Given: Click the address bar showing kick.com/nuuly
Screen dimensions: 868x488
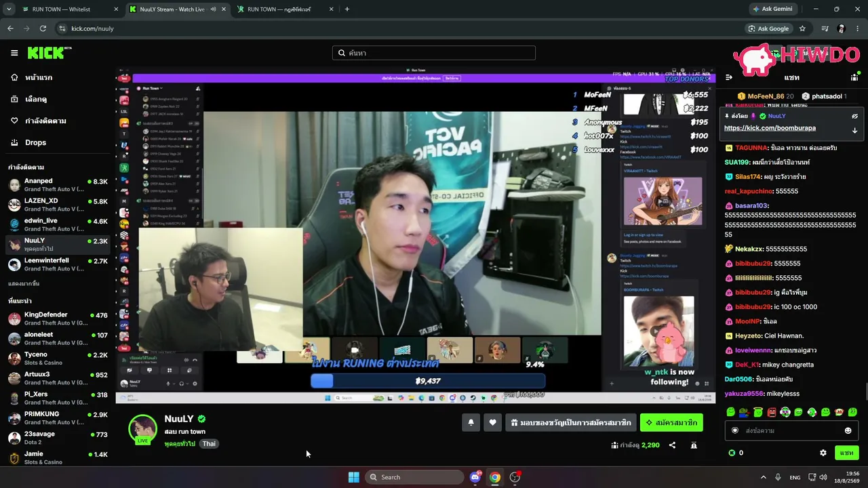Looking at the screenshot, I should pyautogui.click(x=400, y=28).
